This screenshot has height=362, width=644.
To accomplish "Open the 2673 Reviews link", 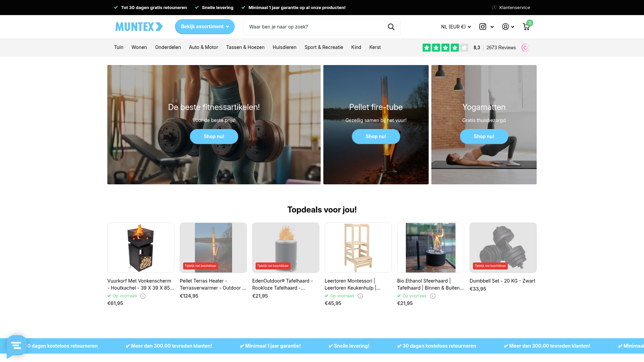I will [x=501, y=48].
